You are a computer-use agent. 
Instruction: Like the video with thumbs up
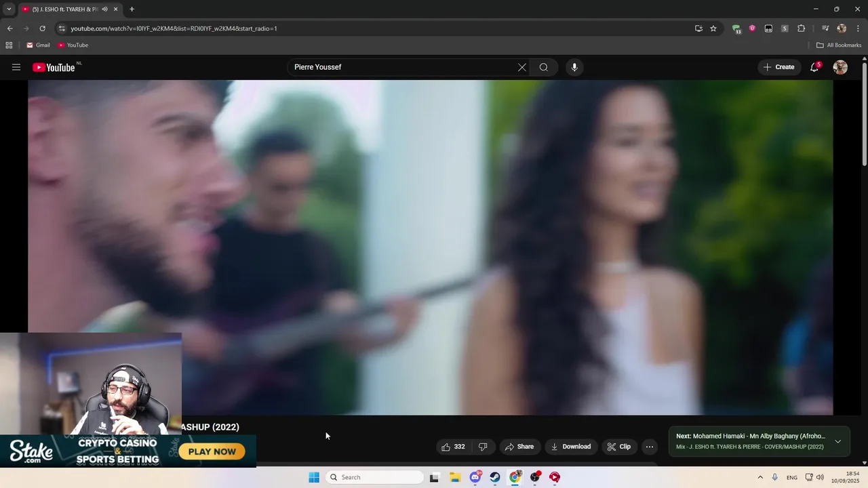(x=453, y=447)
